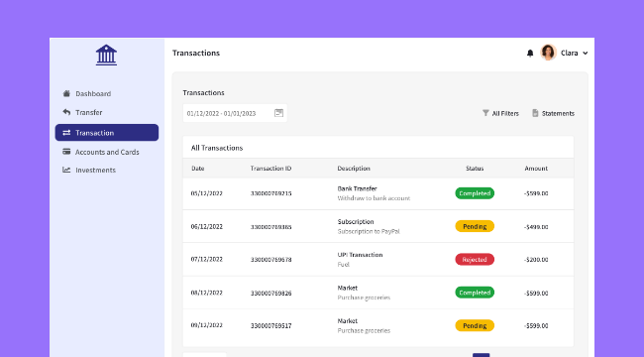644x357 pixels.
Task: Select transaction ID 330000769678
Action: pos(271,260)
